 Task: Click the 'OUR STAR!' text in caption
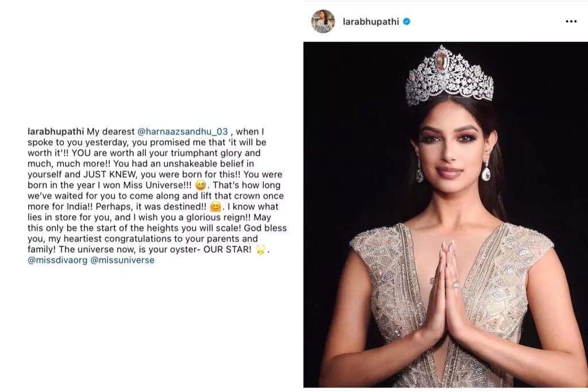tap(227, 249)
